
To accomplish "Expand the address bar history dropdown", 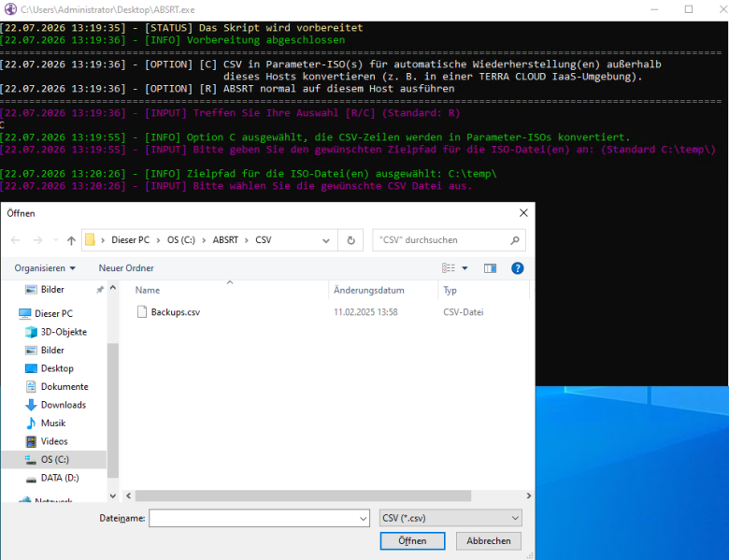I will [x=326, y=240].
